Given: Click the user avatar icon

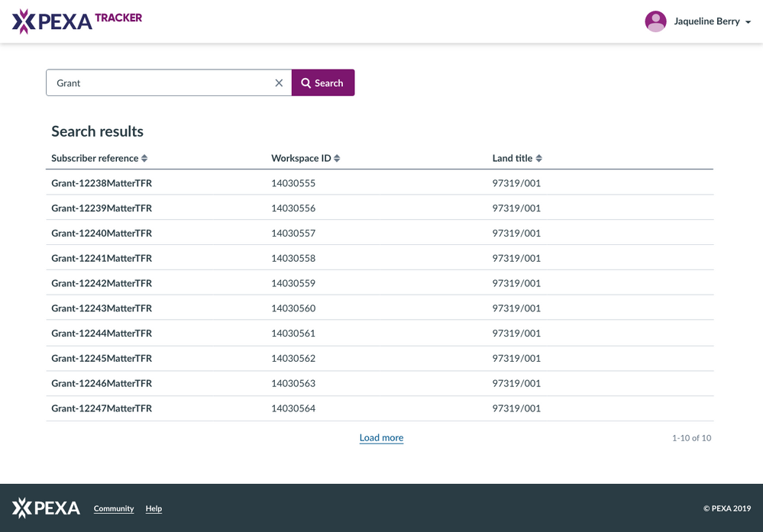Looking at the screenshot, I should click(655, 21).
